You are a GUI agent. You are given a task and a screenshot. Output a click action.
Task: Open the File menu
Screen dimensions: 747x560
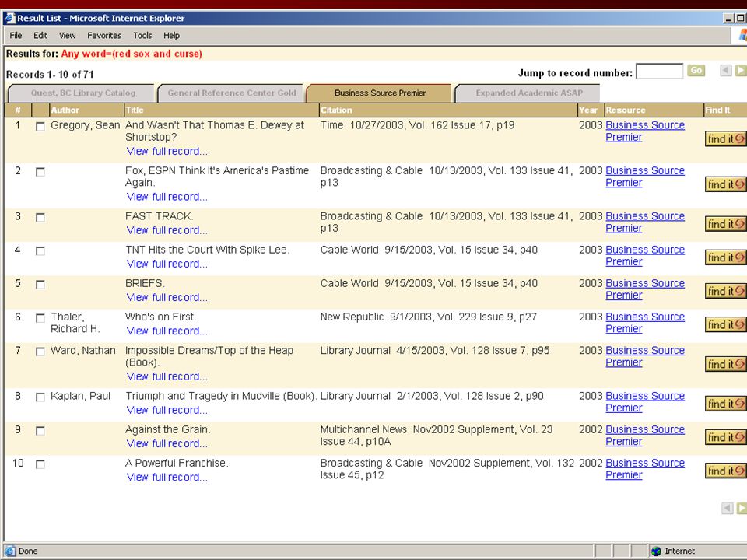point(16,35)
